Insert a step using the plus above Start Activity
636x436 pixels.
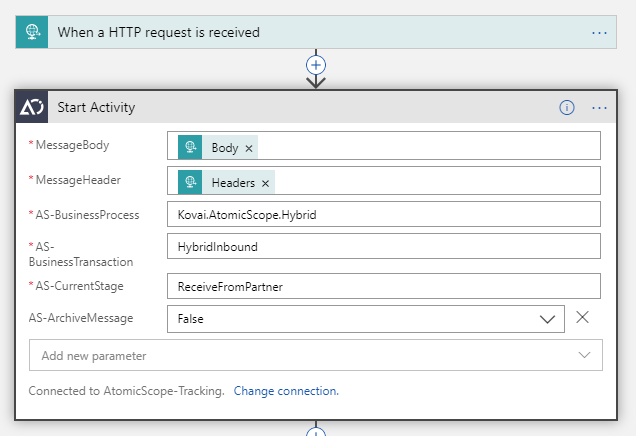(x=316, y=65)
